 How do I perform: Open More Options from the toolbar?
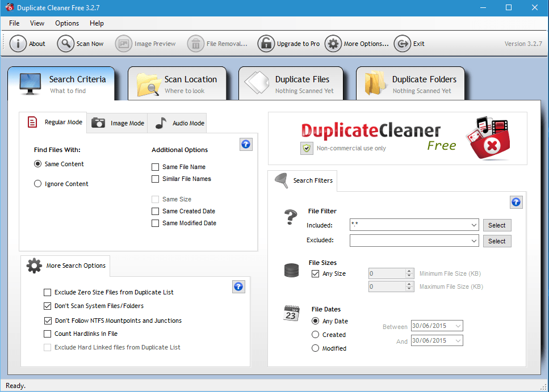coord(333,43)
